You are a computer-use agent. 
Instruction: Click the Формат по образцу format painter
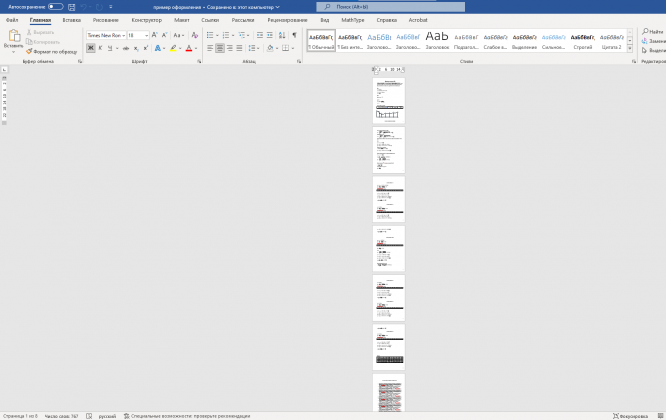point(52,51)
